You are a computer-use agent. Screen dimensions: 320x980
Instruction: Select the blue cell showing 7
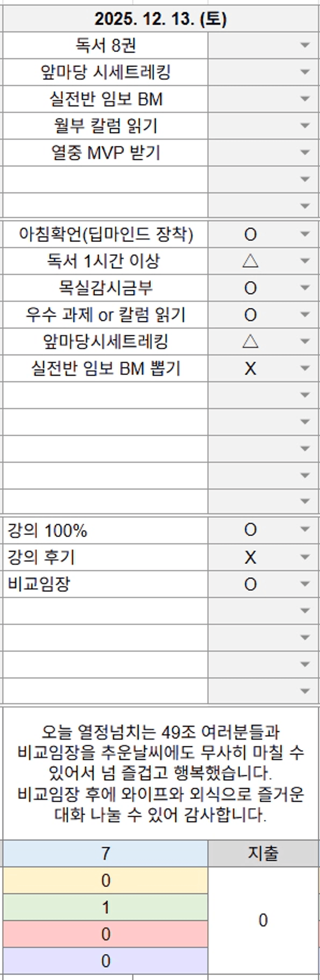pyautogui.click(x=105, y=853)
